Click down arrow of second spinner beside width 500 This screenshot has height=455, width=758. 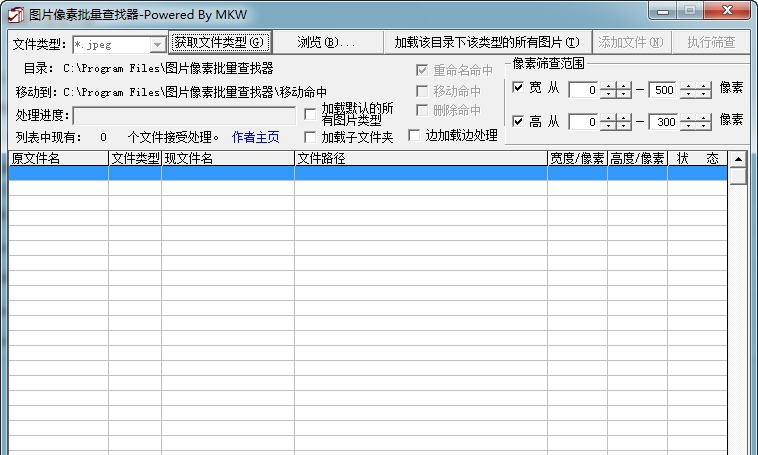coord(704,94)
